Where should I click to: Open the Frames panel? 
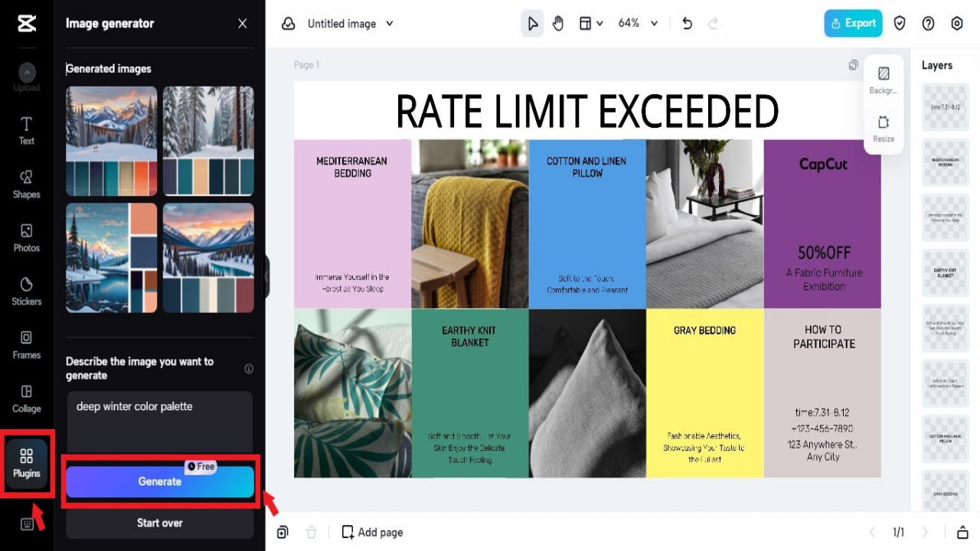click(26, 347)
